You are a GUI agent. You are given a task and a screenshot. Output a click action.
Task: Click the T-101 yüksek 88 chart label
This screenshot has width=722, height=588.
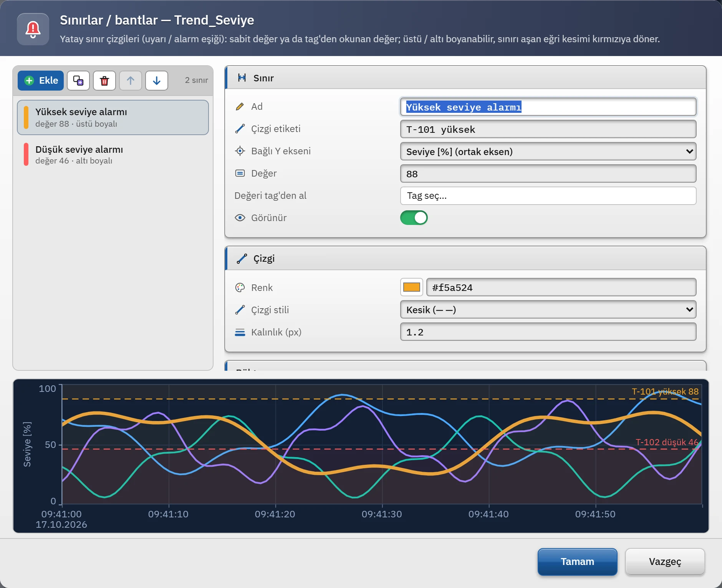[665, 391]
